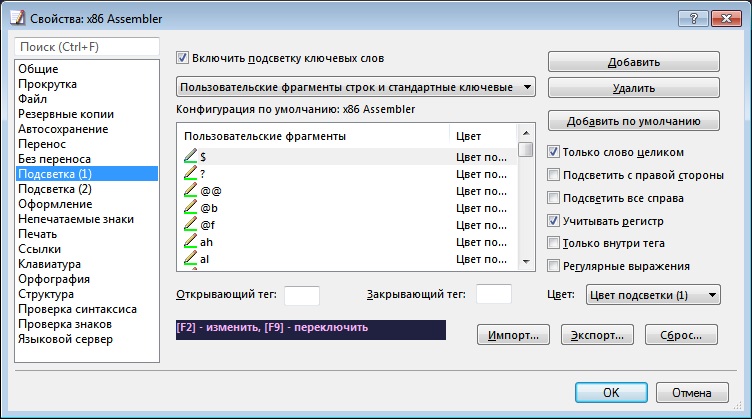Expand the 'Цвет подсветки (1)' color dropdown
This screenshot has width=752, height=419.
tap(652, 295)
